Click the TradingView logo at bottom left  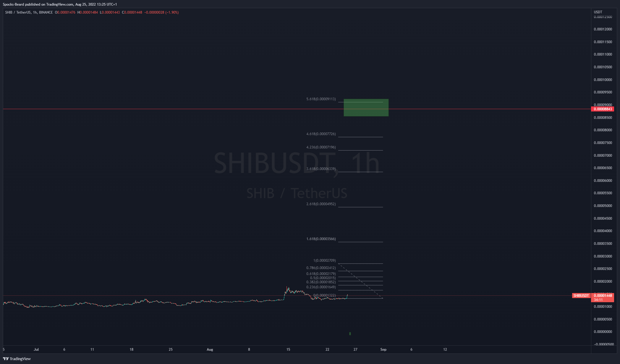pos(17,359)
